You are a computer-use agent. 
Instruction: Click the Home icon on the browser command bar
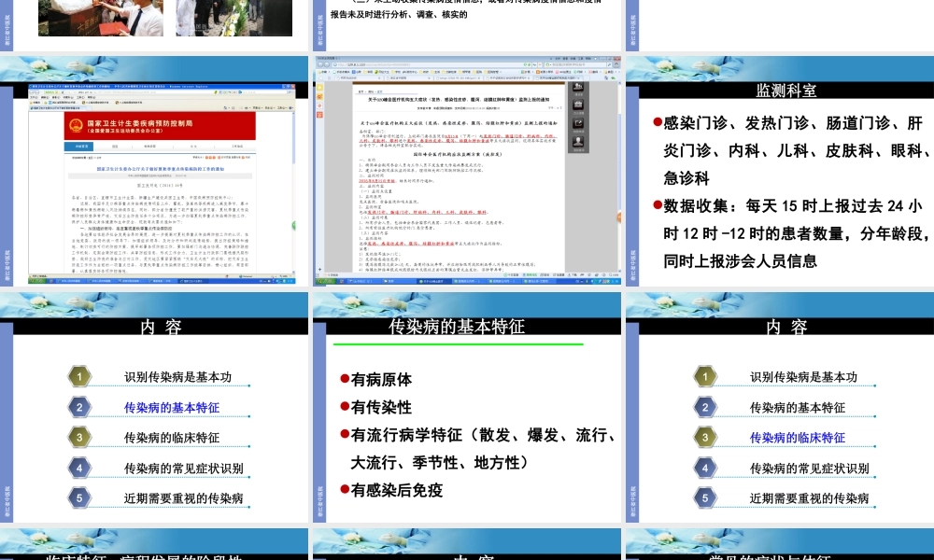(225, 108)
